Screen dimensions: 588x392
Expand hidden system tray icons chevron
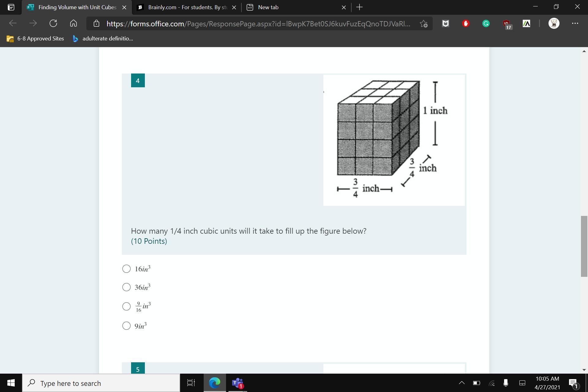(462, 383)
